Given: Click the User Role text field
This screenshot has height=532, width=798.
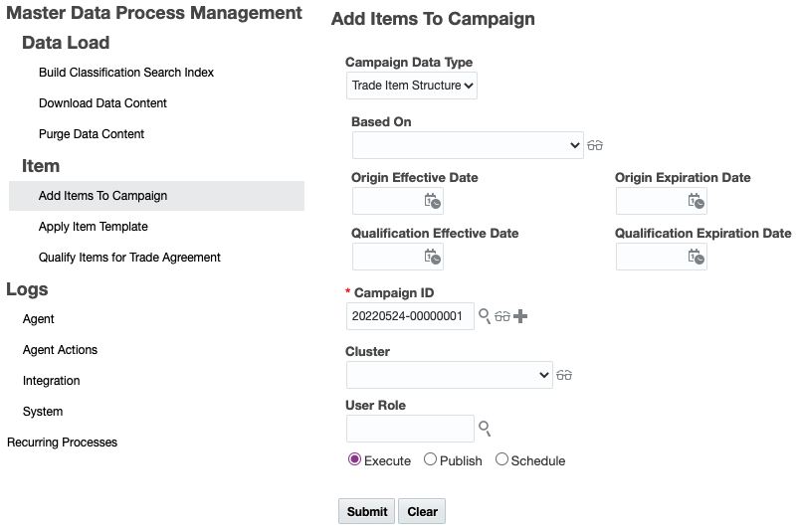Looking at the screenshot, I should 410,429.
